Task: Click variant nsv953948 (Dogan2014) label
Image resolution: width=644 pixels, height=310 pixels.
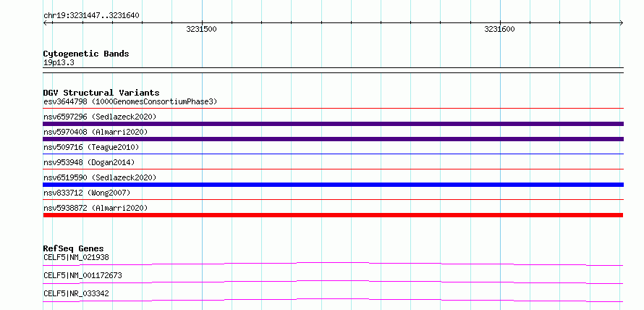Action: [x=89, y=162]
